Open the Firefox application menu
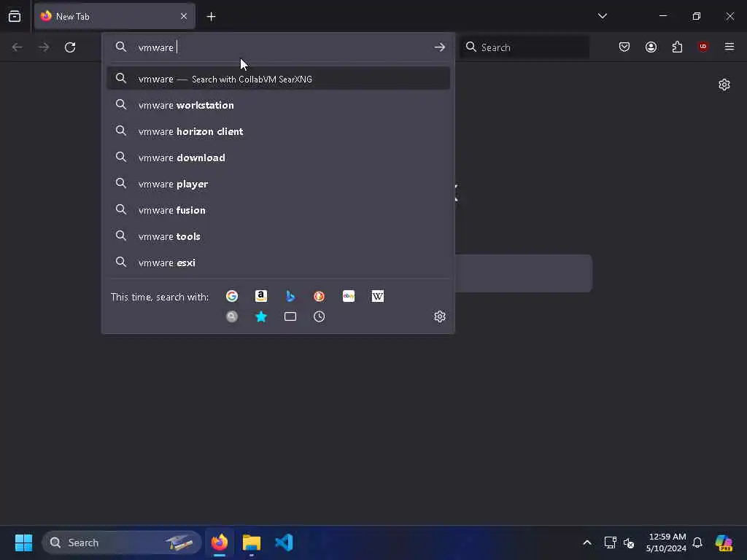This screenshot has height=560, width=747. point(729,47)
